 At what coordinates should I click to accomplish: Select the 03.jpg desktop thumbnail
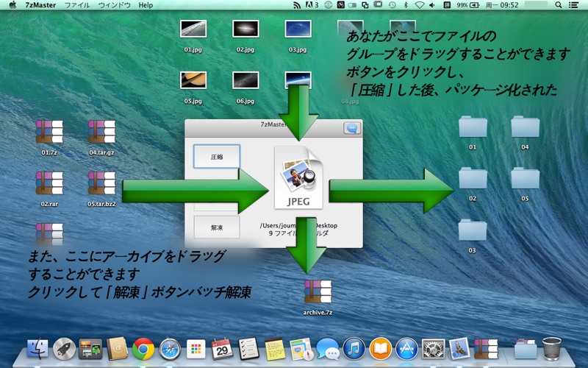click(298, 29)
